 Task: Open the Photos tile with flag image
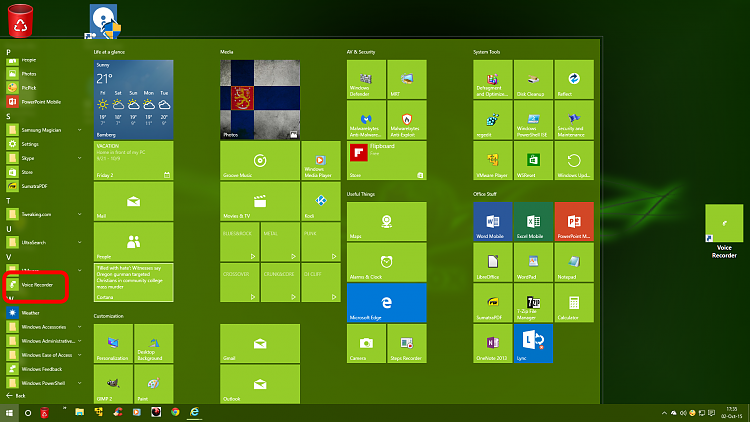pyautogui.click(x=260, y=100)
